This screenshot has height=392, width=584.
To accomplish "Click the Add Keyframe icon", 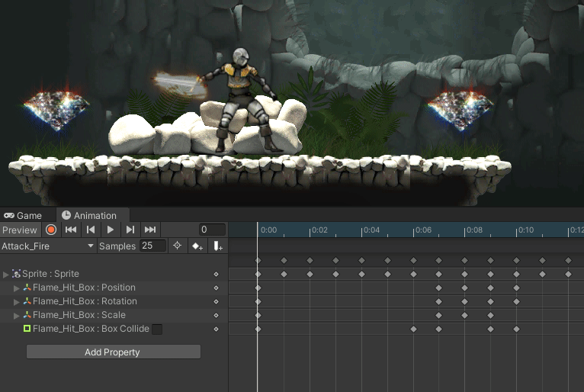I will [197, 246].
